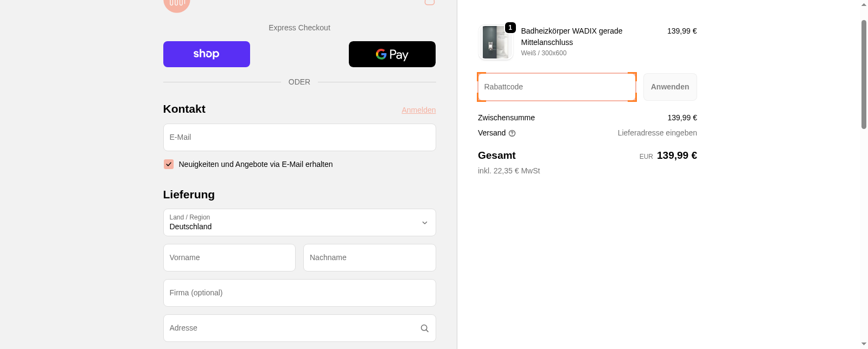Viewport: 868px width, 349px height.
Task: Click the search magnifier icon in Adresse
Action: point(425,328)
